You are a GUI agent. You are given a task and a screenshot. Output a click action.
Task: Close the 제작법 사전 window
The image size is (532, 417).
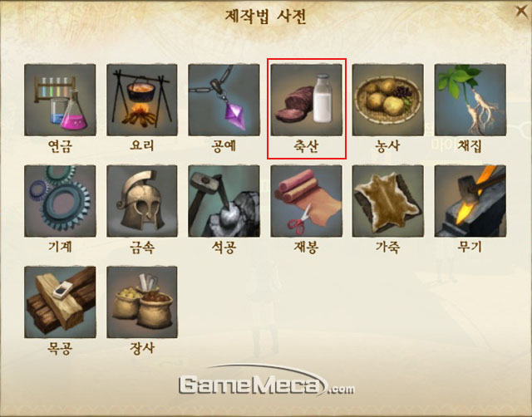click(x=521, y=11)
